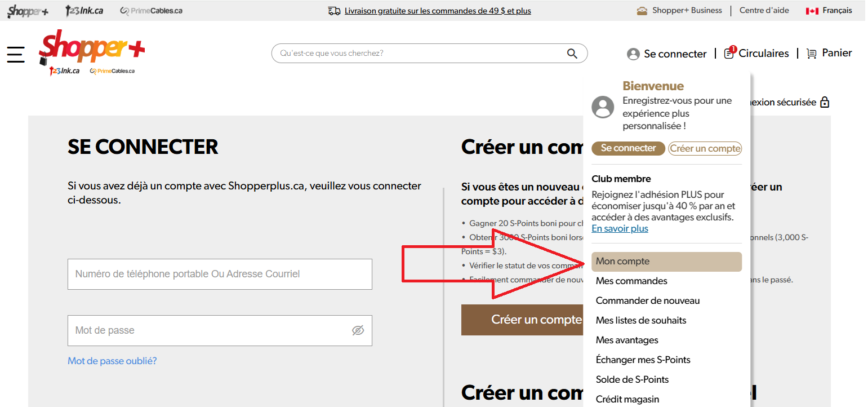
Task: Select Mon compte menu item
Action: point(666,262)
